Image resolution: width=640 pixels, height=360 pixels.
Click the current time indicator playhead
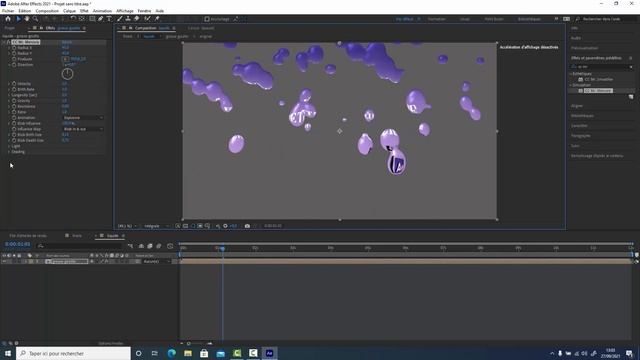click(x=222, y=248)
